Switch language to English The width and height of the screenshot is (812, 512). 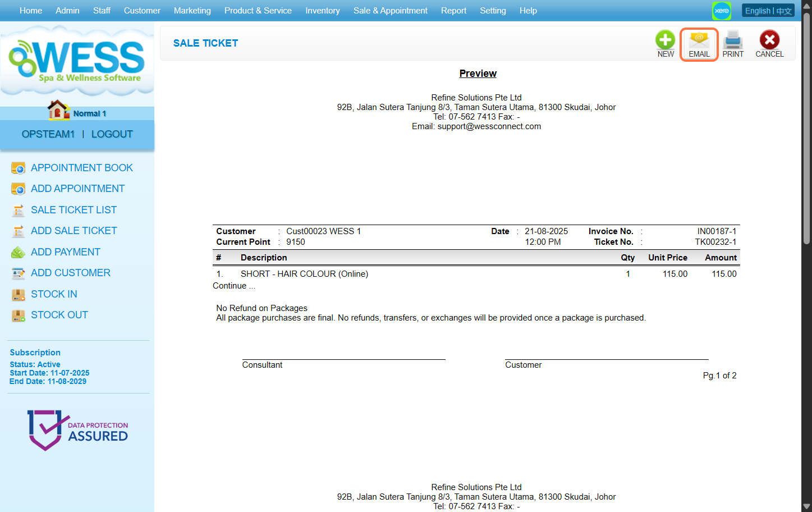[x=757, y=11]
